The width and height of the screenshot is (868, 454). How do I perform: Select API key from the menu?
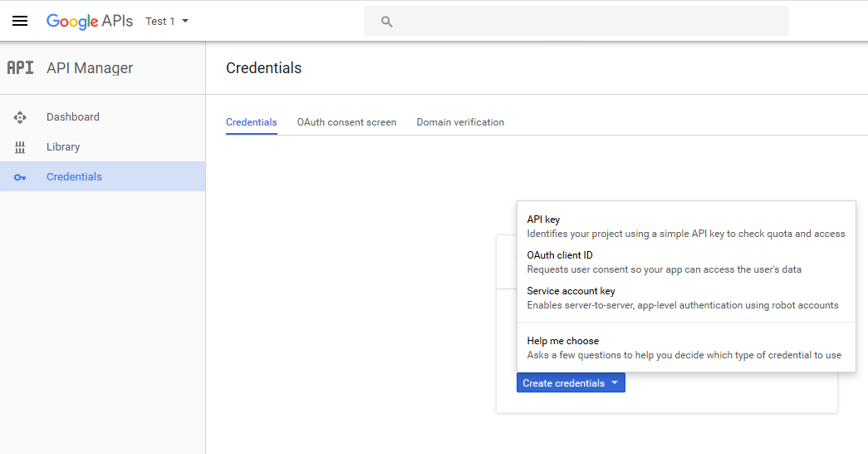point(686,226)
